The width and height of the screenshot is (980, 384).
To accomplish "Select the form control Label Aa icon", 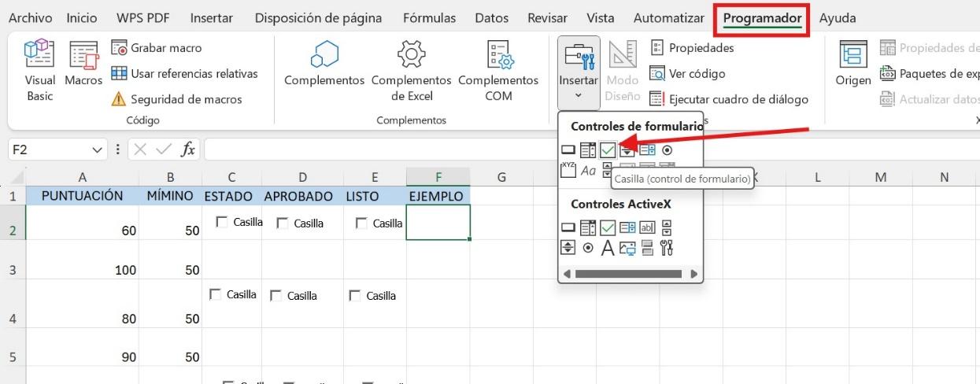I will [x=588, y=170].
